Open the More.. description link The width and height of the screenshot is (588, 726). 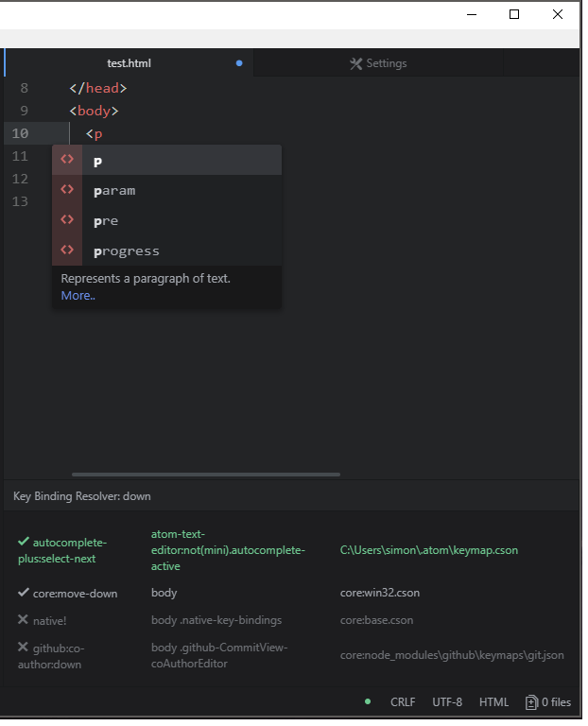pos(78,296)
